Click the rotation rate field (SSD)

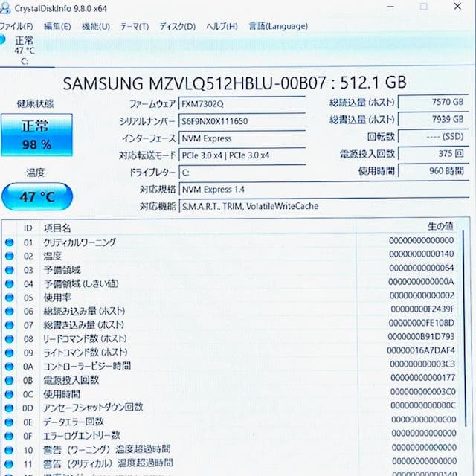[x=433, y=137]
